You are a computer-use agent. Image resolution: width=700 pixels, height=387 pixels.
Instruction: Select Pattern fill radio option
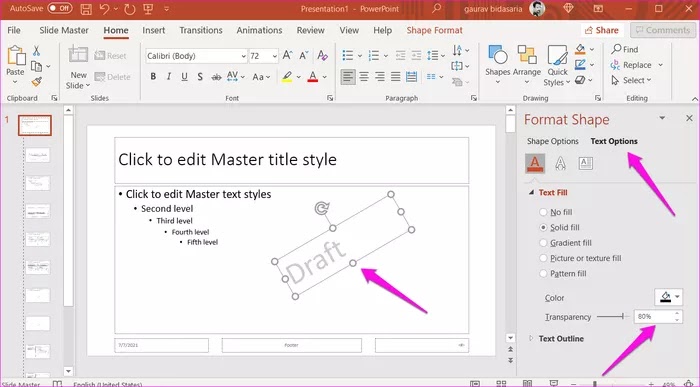coord(543,274)
